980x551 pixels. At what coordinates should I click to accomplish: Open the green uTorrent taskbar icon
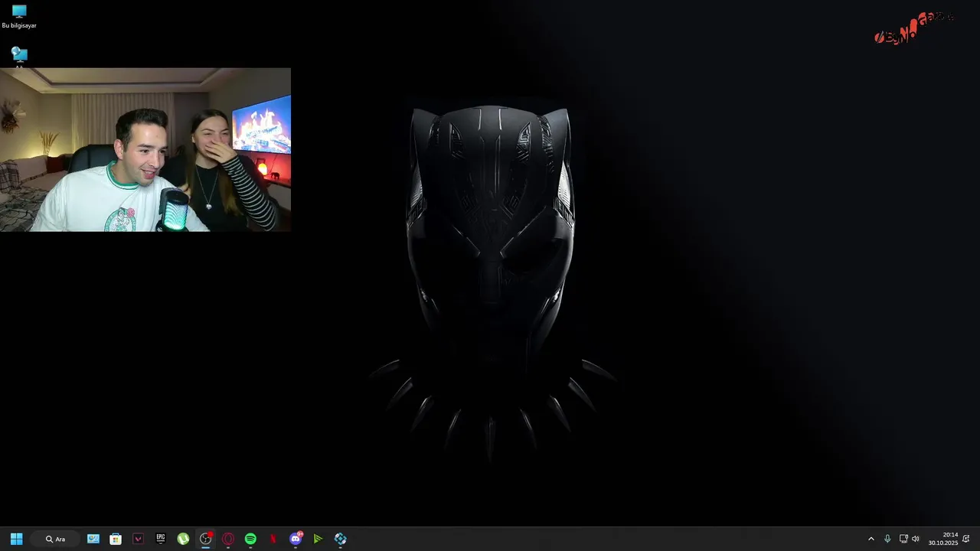pos(183,539)
